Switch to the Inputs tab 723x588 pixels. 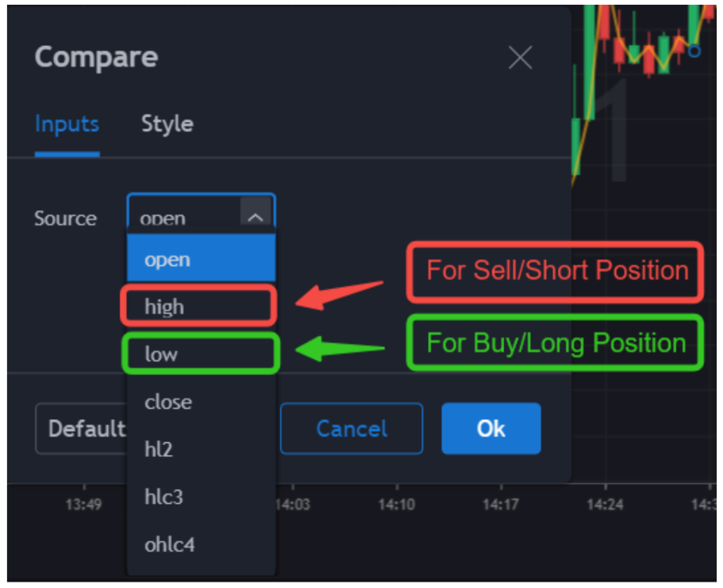pyautogui.click(x=67, y=124)
